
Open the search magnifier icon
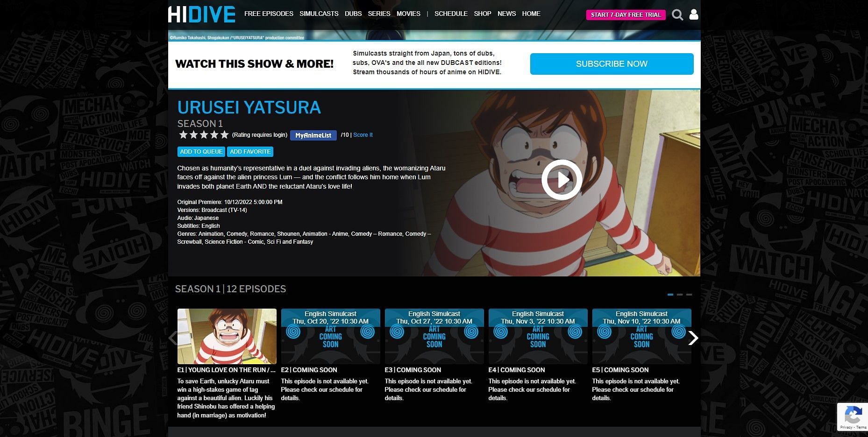(677, 14)
